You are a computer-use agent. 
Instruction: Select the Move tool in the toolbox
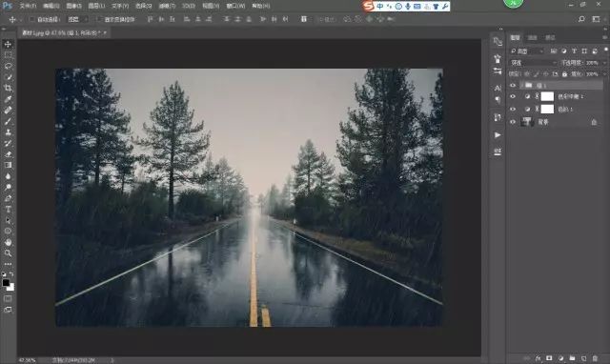click(8, 44)
